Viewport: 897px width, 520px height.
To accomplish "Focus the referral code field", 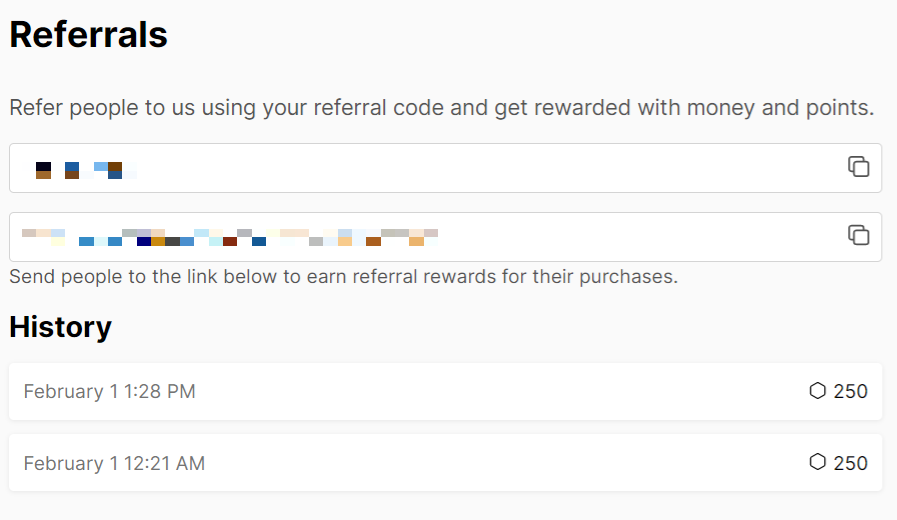I will (x=445, y=168).
